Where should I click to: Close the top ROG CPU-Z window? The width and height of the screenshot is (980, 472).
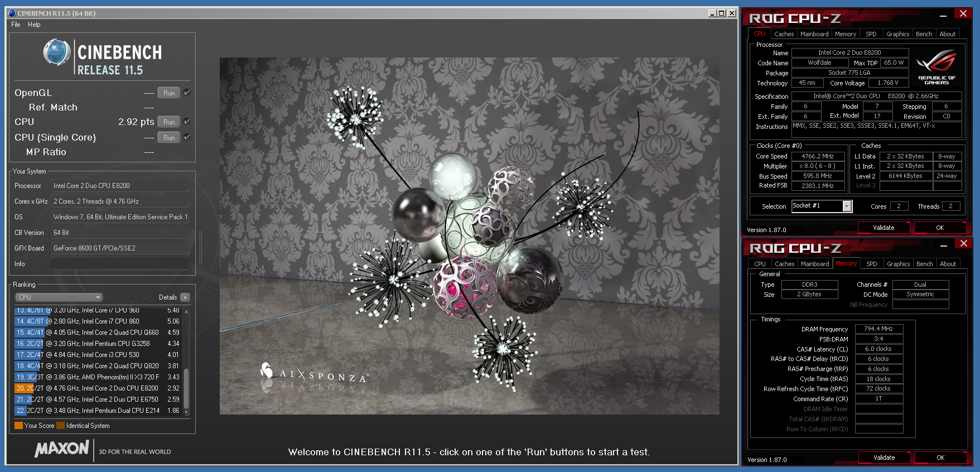click(963, 14)
